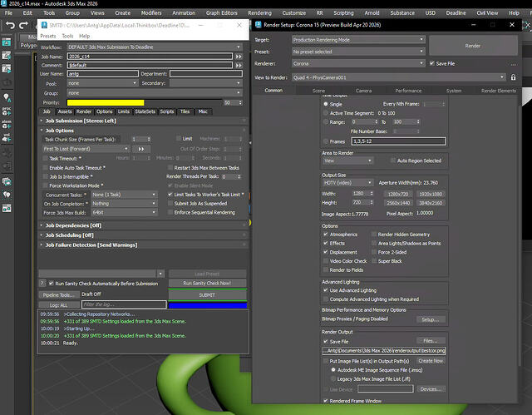Toggle the Atmospherics checkbox

coord(326,235)
